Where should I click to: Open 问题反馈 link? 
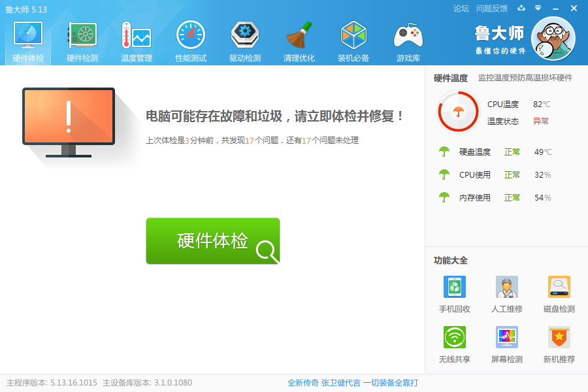[491, 8]
